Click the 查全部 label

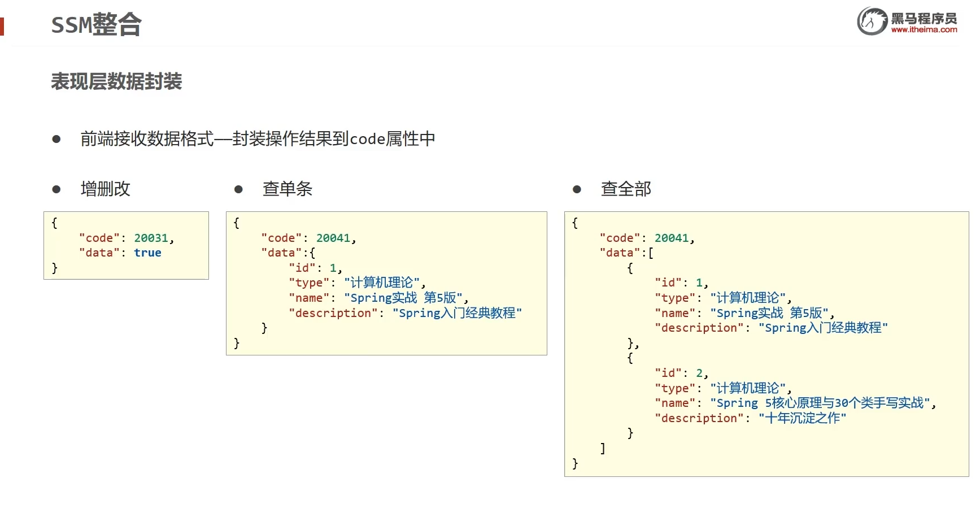tap(626, 189)
